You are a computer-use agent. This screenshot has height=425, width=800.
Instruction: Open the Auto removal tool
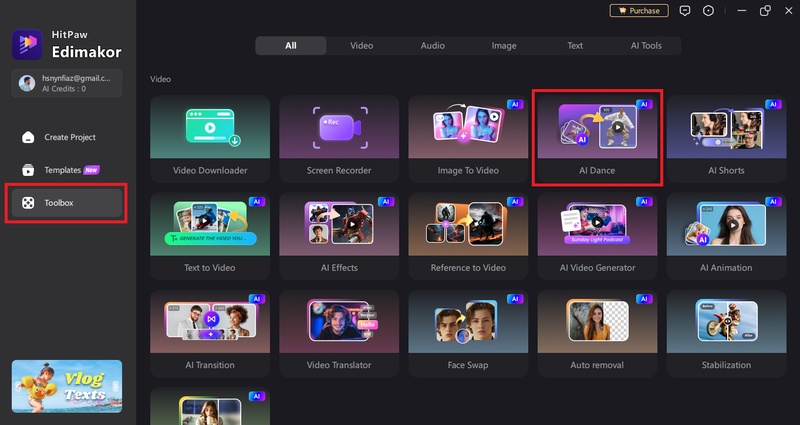point(597,333)
